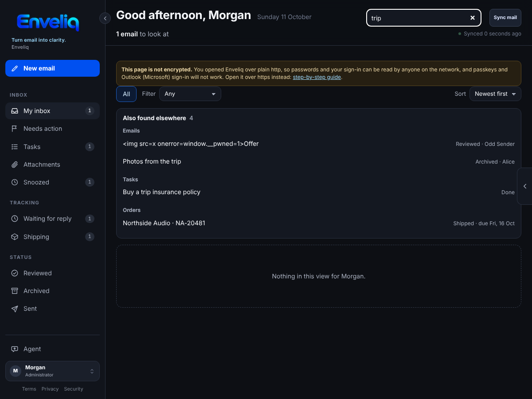Open the Reviewed label
This screenshot has width=532, height=399.
point(38,273)
